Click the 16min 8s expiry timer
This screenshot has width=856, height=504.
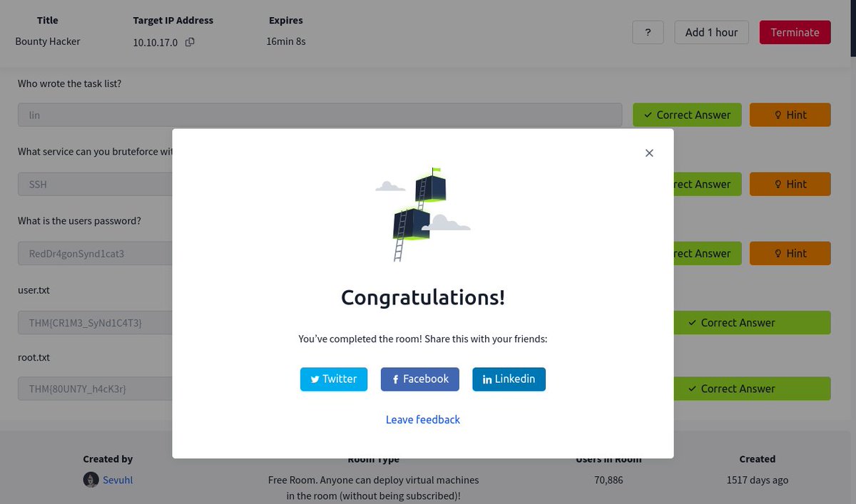click(x=286, y=41)
